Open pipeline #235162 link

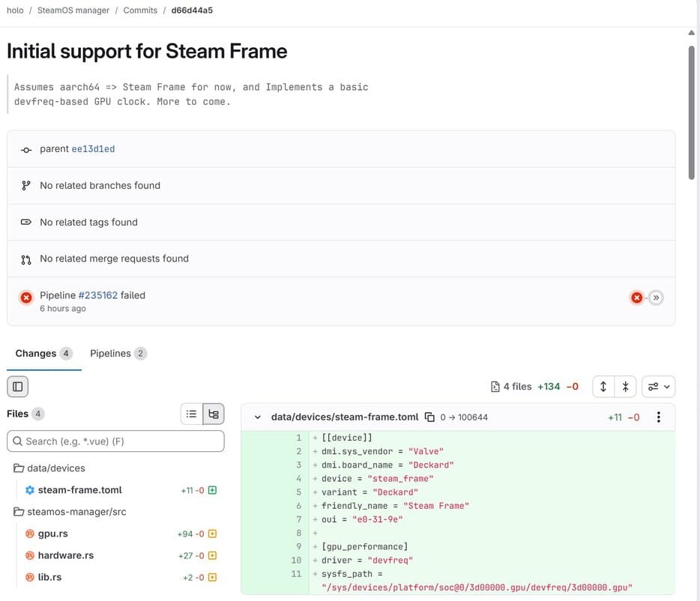point(97,295)
